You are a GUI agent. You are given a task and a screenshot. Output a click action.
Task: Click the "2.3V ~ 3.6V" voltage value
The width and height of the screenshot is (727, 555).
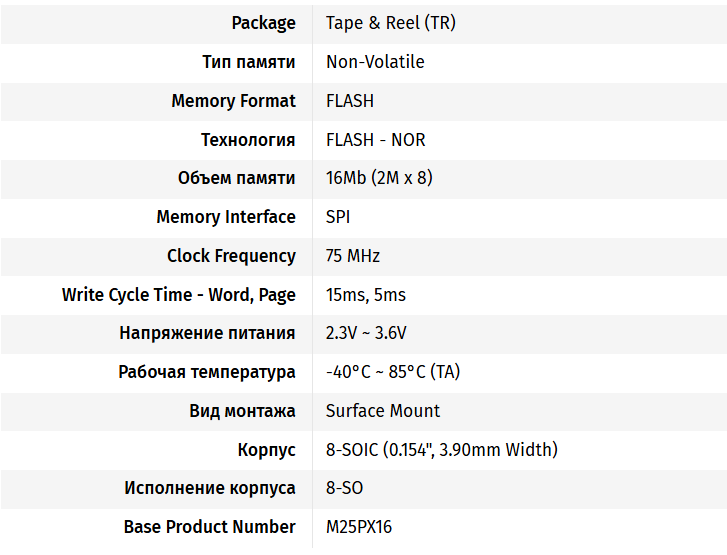point(366,333)
